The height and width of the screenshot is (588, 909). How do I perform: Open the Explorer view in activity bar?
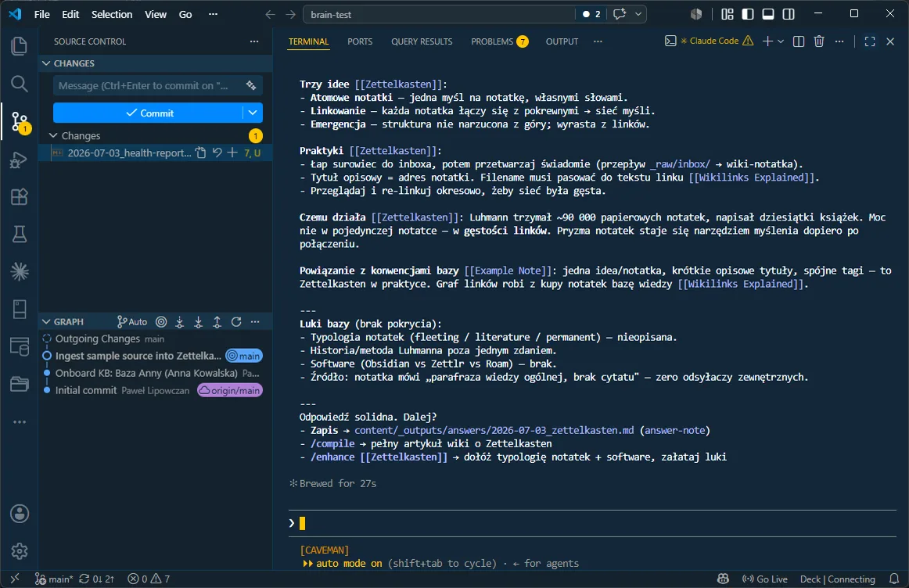tap(19, 46)
